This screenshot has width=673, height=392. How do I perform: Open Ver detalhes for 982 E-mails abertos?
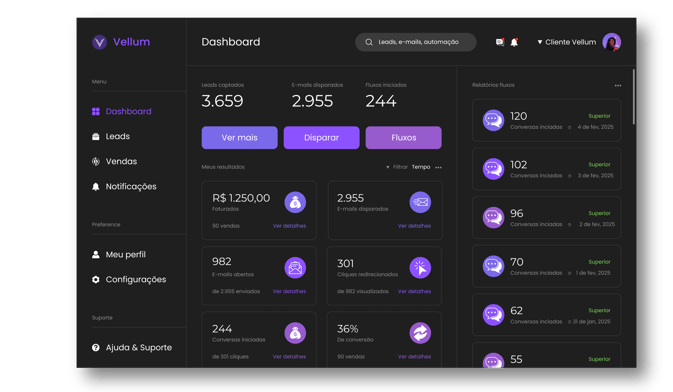click(289, 291)
